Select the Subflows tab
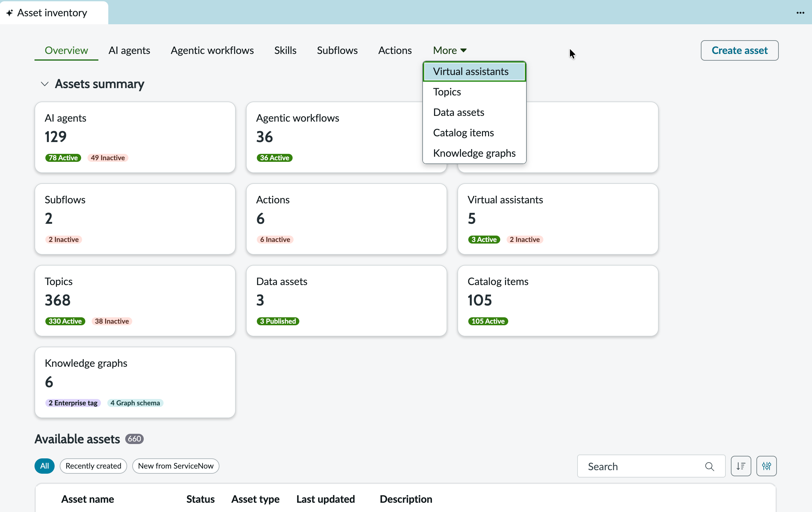 (337, 50)
